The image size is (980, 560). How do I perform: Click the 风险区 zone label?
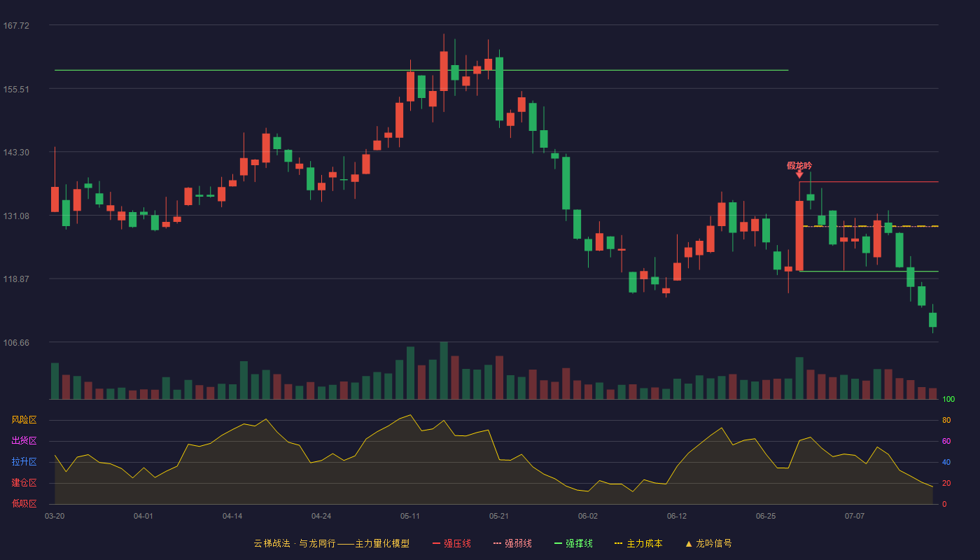[x=24, y=420]
